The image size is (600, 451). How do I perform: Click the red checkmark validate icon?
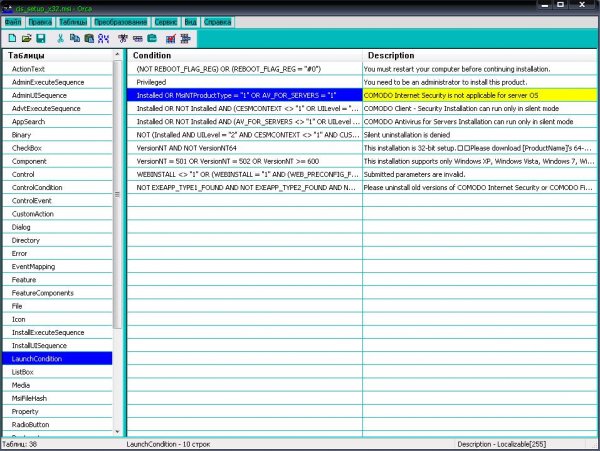pos(171,38)
